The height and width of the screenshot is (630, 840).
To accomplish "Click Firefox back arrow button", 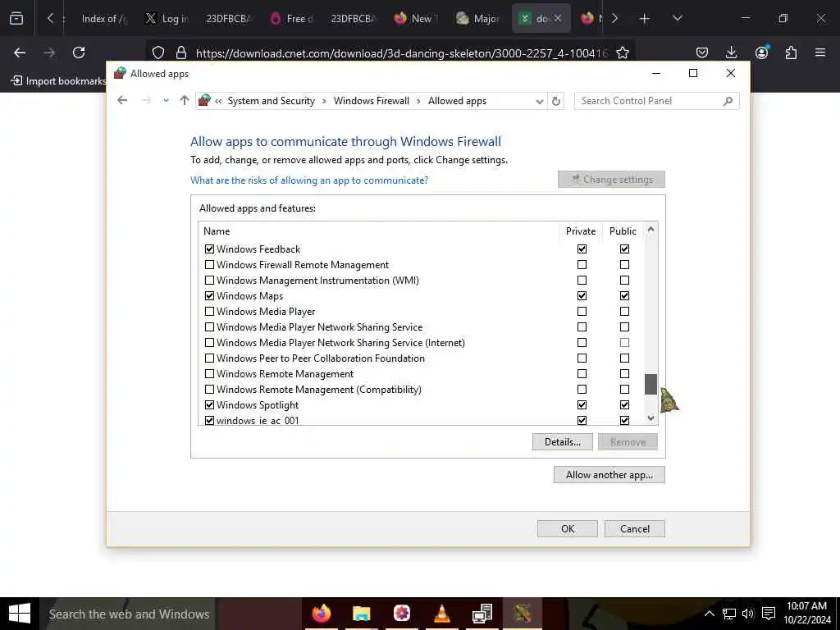I will (20, 52).
